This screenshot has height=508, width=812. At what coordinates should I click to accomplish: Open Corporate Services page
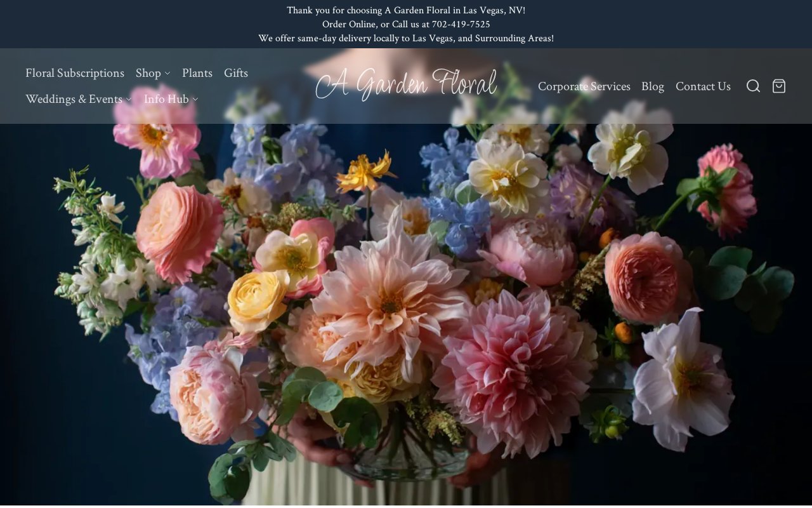tap(584, 86)
